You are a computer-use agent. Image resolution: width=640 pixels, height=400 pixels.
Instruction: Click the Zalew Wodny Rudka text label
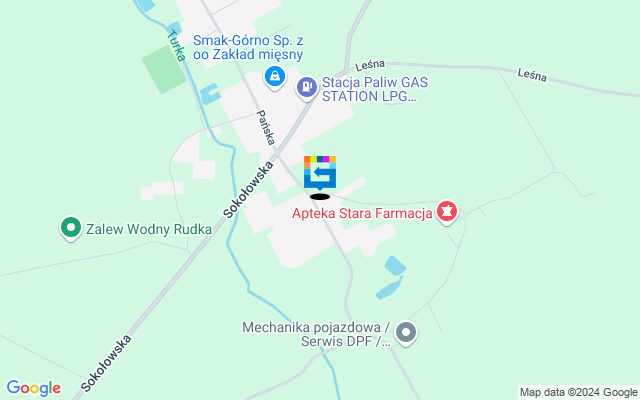[149, 229]
